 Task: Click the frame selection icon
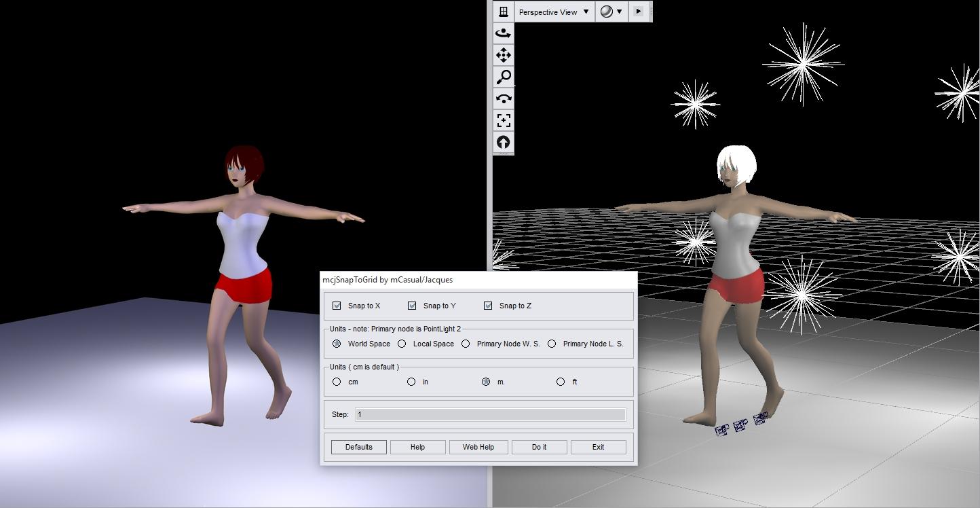[x=503, y=120]
